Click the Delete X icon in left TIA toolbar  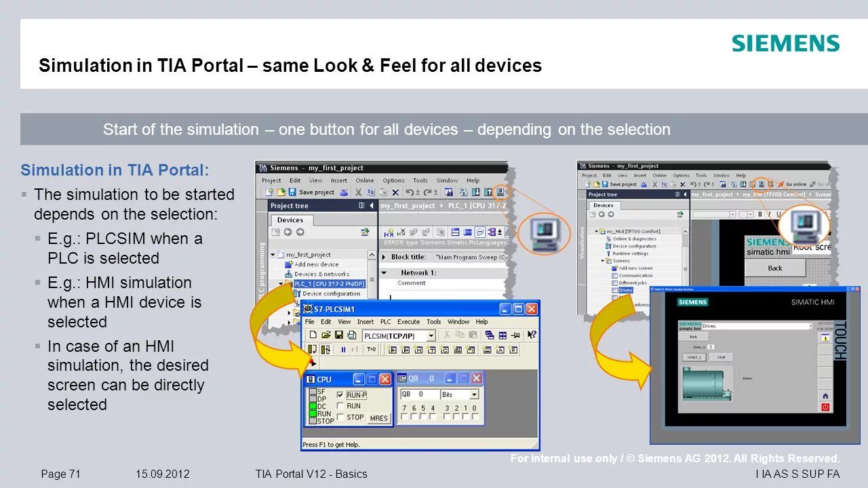tap(395, 192)
